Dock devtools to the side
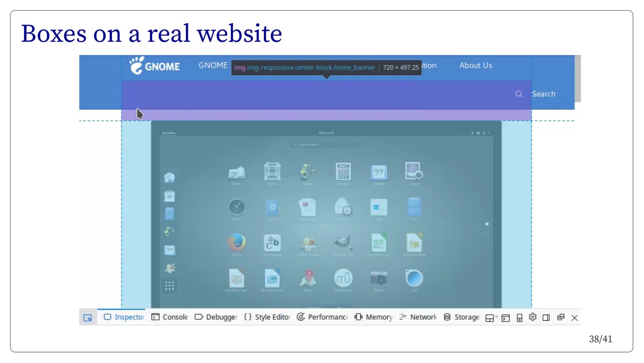Image resolution: width=644 pixels, height=363 pixels. [x=546, y=318]
